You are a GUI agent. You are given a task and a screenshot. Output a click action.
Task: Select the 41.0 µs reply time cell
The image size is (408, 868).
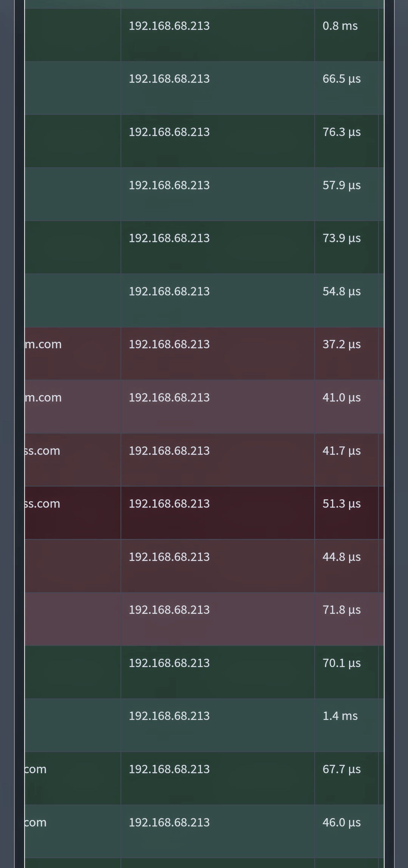(342, 397)
